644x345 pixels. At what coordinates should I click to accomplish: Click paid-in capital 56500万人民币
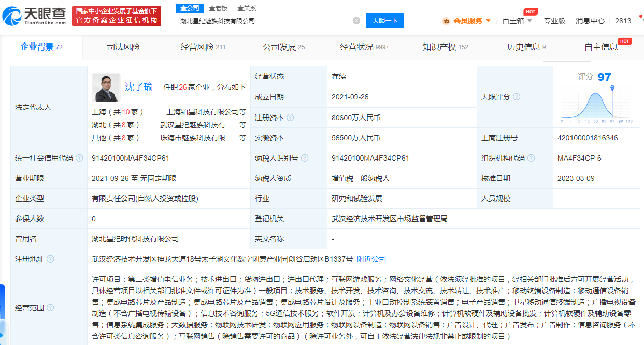(356, 138)
